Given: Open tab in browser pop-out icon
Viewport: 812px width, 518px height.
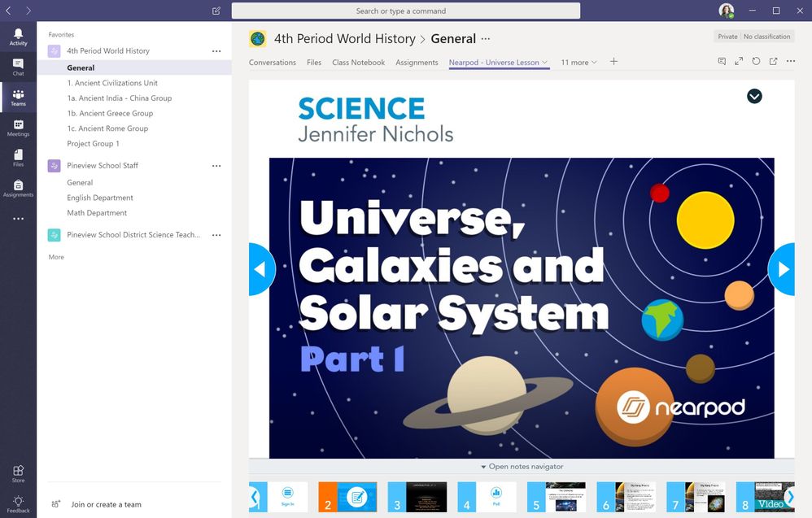Looking at the screenshot, I should (x=773, y=61).
